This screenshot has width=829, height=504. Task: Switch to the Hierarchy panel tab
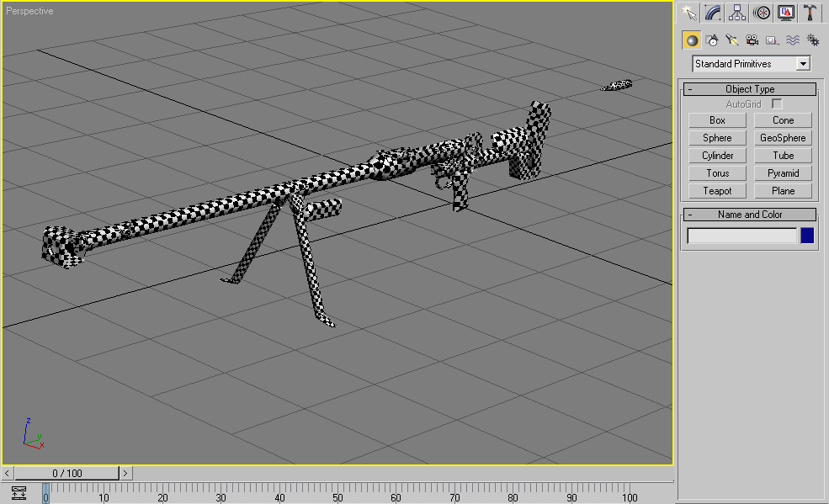(x=738, y=12)
